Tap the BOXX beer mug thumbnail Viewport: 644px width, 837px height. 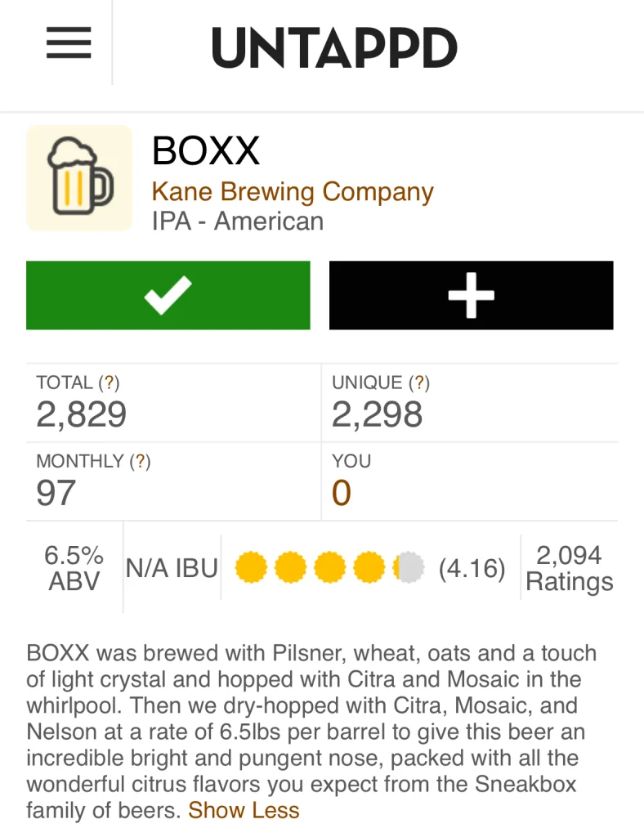click(79, 178)
